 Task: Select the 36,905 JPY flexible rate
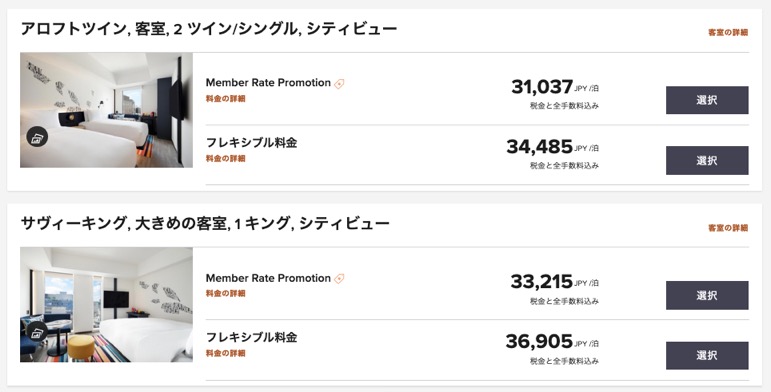707,356
